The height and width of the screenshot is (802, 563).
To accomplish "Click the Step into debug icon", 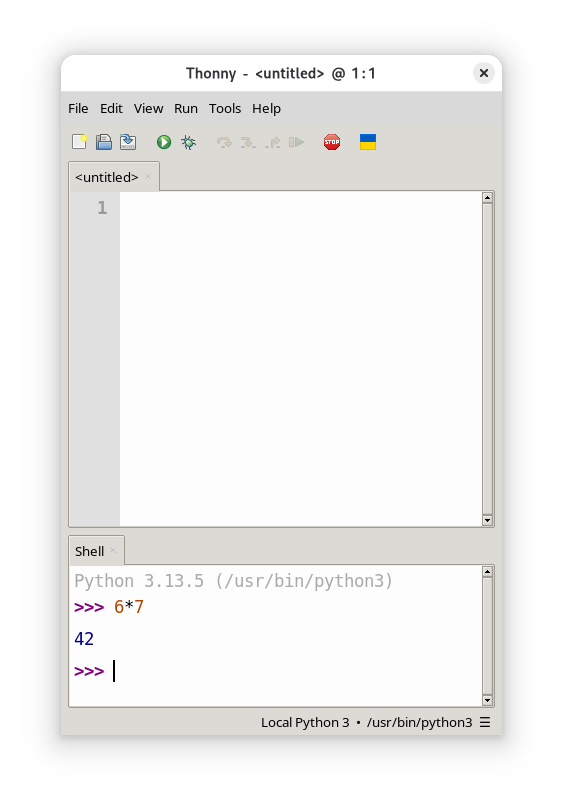I will pos(249,142).
